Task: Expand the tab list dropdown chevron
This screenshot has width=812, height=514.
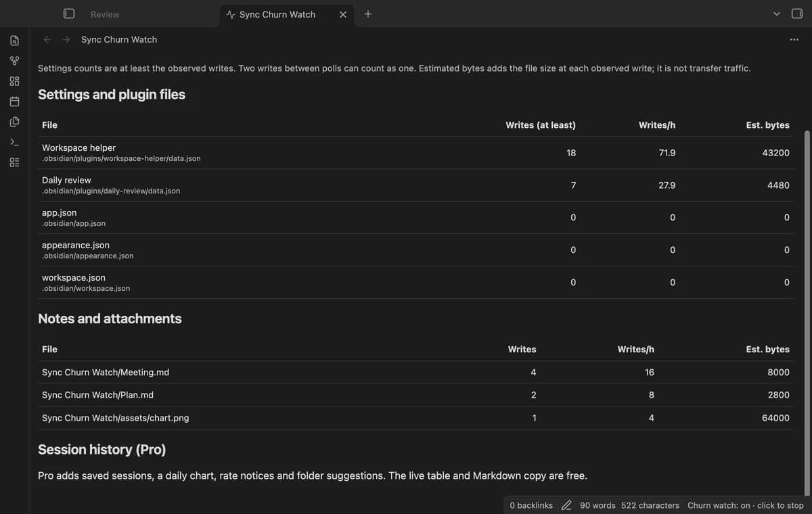Action: pos(776,14)
